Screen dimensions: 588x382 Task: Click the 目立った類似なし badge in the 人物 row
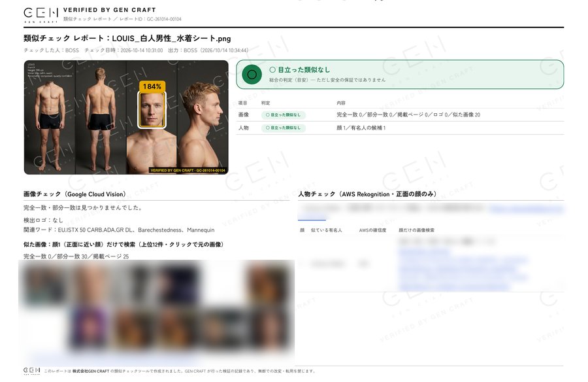[x=284, y=128]
